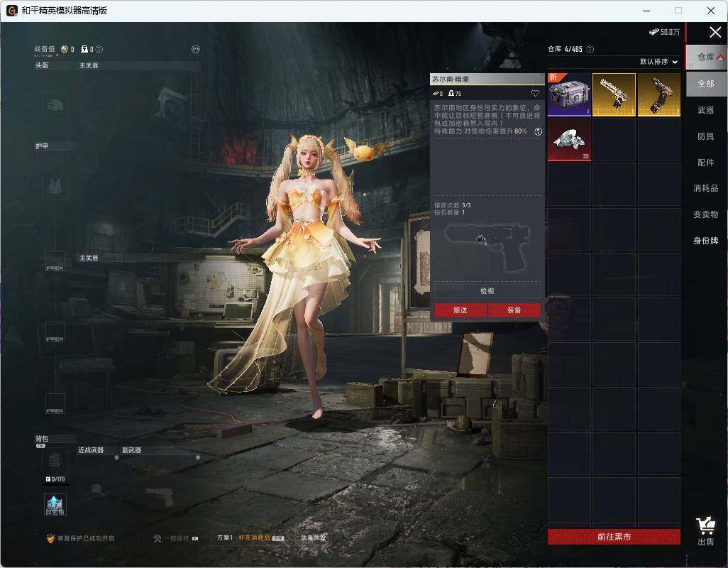
Task: Click backpack capacity 0/170 indicator
Action: [55, 479]
